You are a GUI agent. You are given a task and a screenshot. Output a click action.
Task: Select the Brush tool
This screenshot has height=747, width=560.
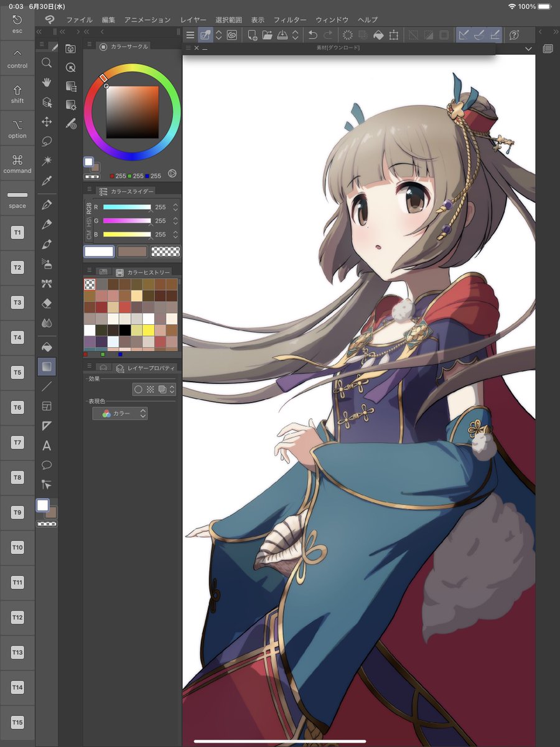pos(47,244)
